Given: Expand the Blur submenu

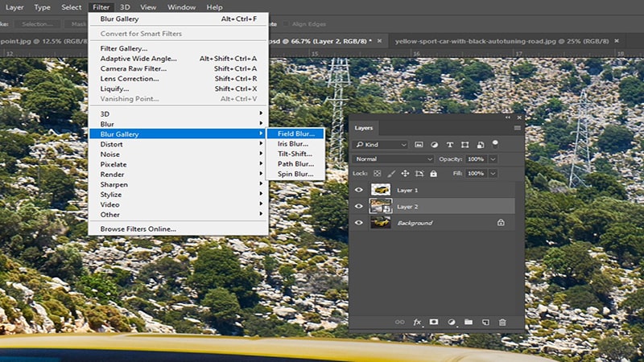Looking at the screenshot, I should coord(179,124).
